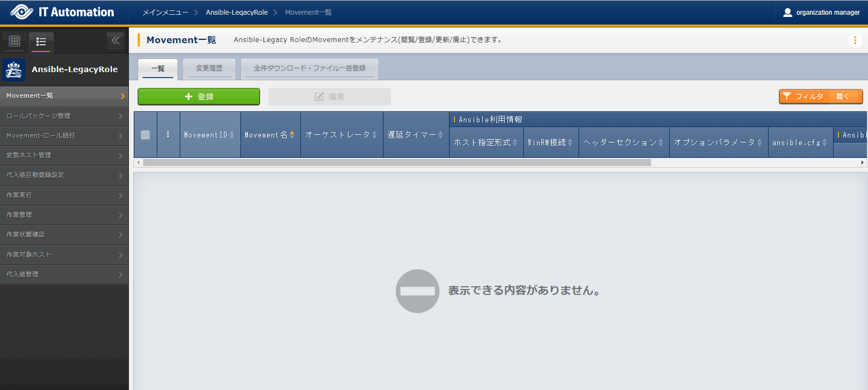Image resolution: width=868 pixels, height=390 pixels.
Task: Expand 作業実行 sidebar item
Action: pyautogui.click(x=64, y=195)
